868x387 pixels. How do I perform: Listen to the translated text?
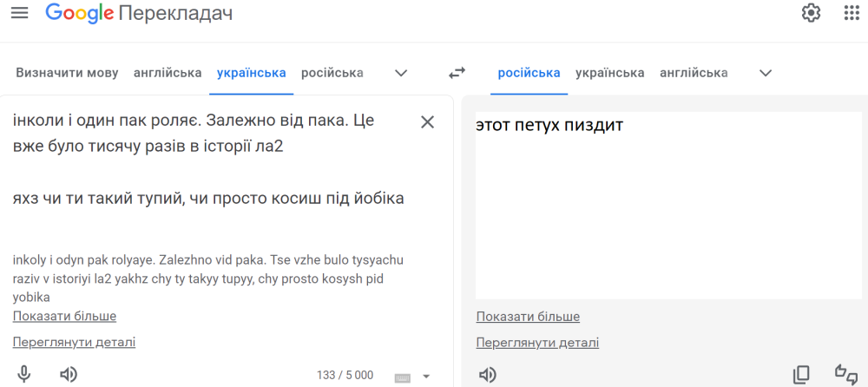(x=488, y=374)
